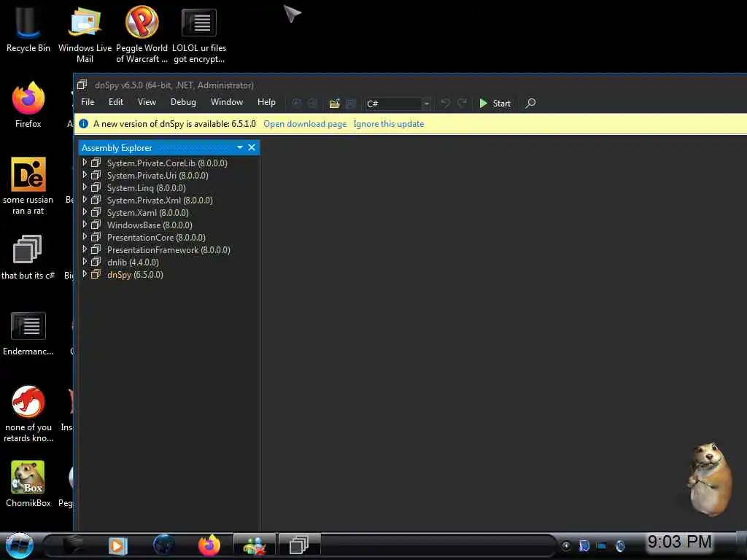Screen dimensions: 747x560
Task: Open the ChomikBox desktop icon
Action: (28, 484)
